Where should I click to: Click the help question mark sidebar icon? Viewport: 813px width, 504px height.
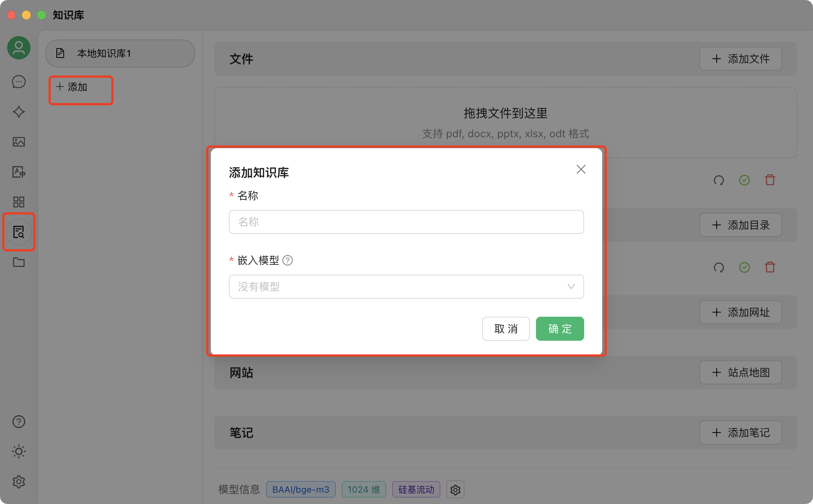point(18,422)
